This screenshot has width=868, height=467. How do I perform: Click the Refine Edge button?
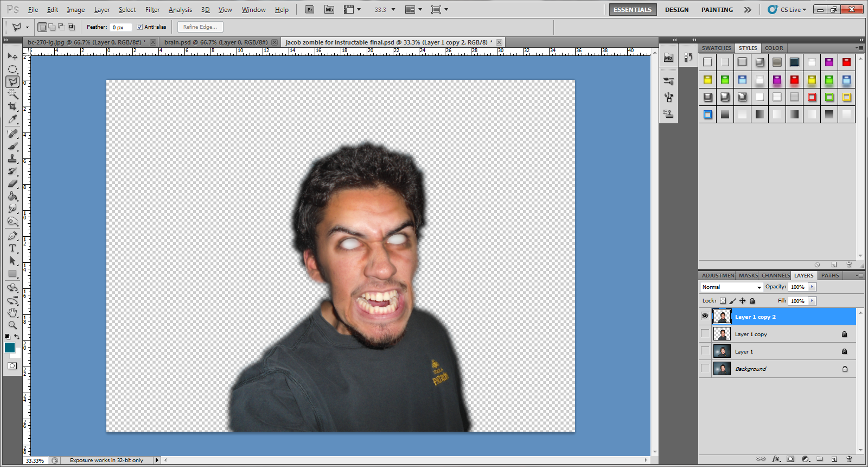coord(200,27)
